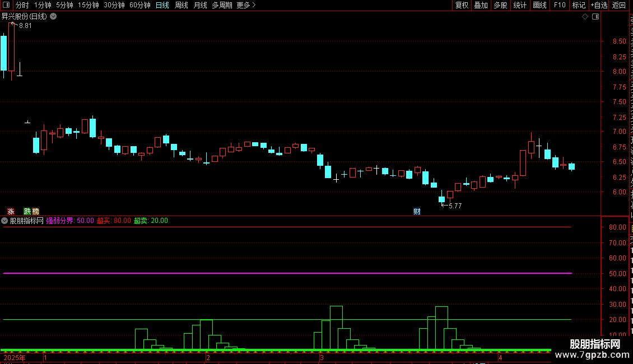Click the F10 company info button
The height and width of the screenshot is (364, 633).
(560, 5)
